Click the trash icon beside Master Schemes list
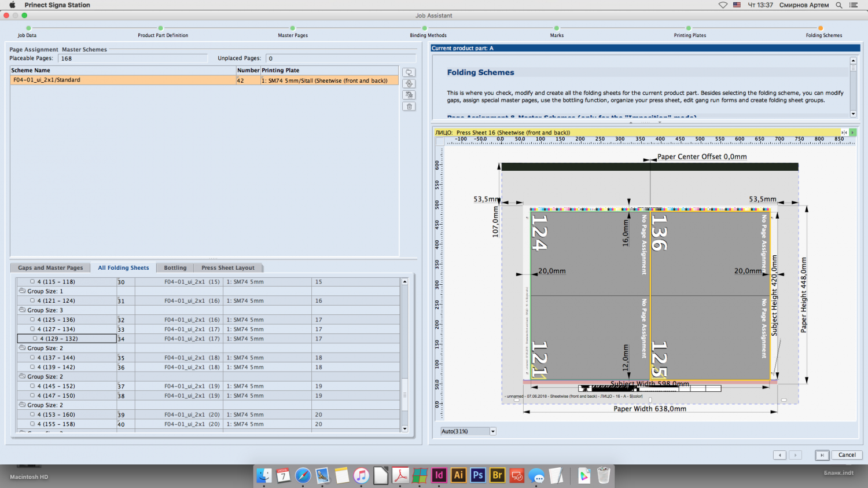Image resolution: width=868 pixels, height=488 pixels. (409, 107)
